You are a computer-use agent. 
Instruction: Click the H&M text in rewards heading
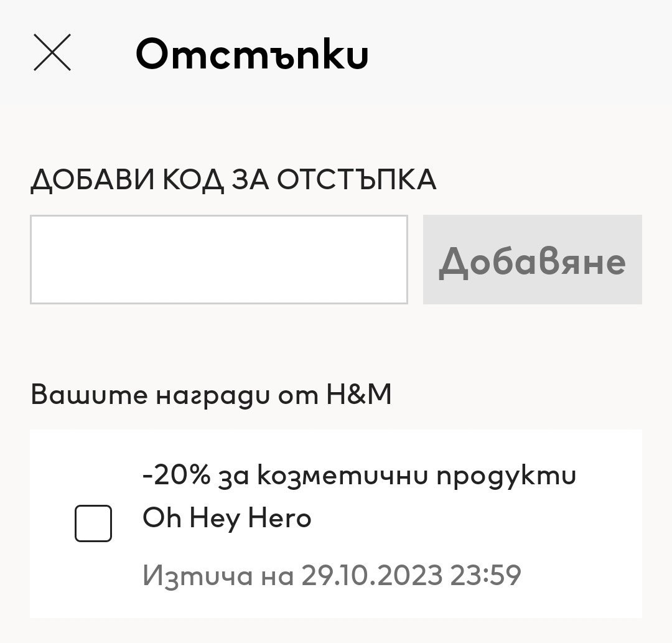[358, 395]
